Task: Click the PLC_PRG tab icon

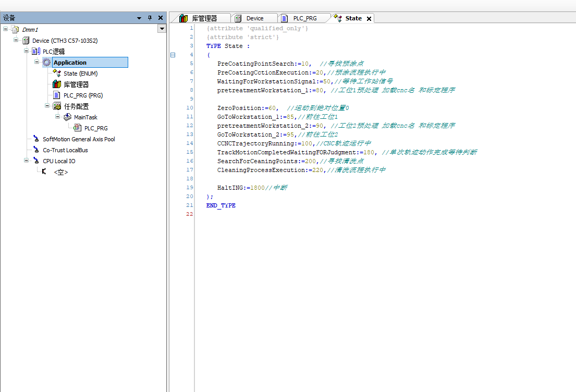Action: pyautogui.click(x=284, y=18)
